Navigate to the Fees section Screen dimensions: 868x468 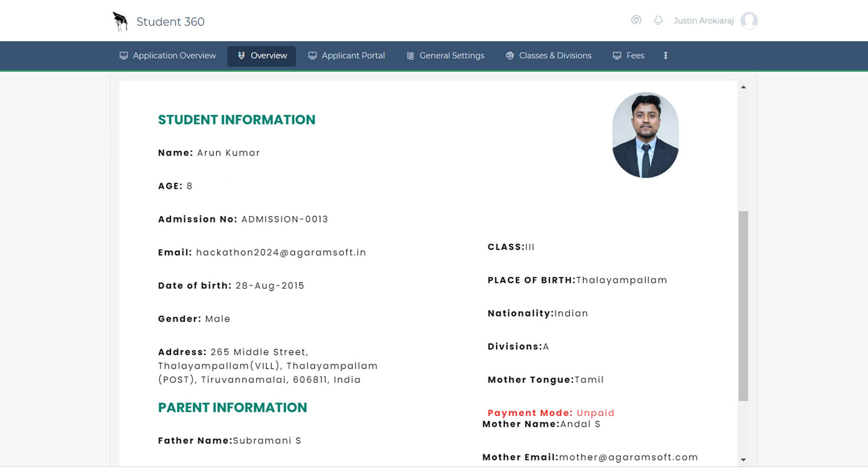point(635,55)
